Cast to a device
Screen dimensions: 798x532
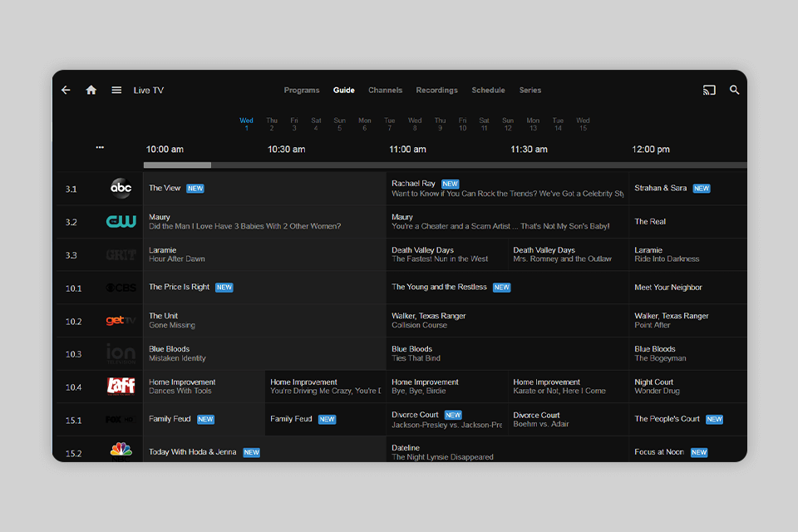point(708,90)
